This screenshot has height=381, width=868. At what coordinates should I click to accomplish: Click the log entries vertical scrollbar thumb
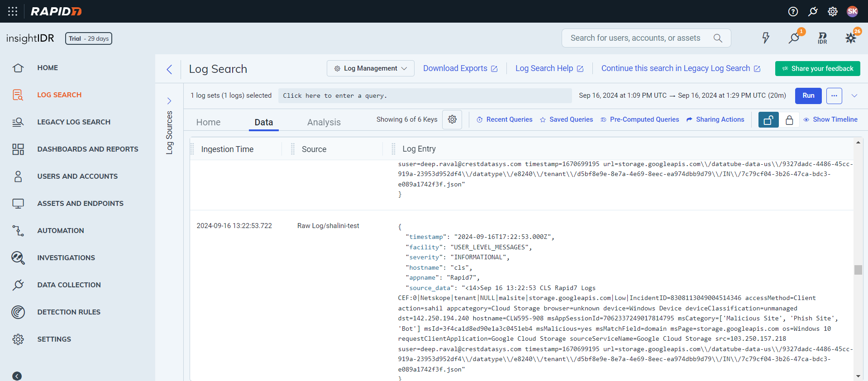[858, 270]
